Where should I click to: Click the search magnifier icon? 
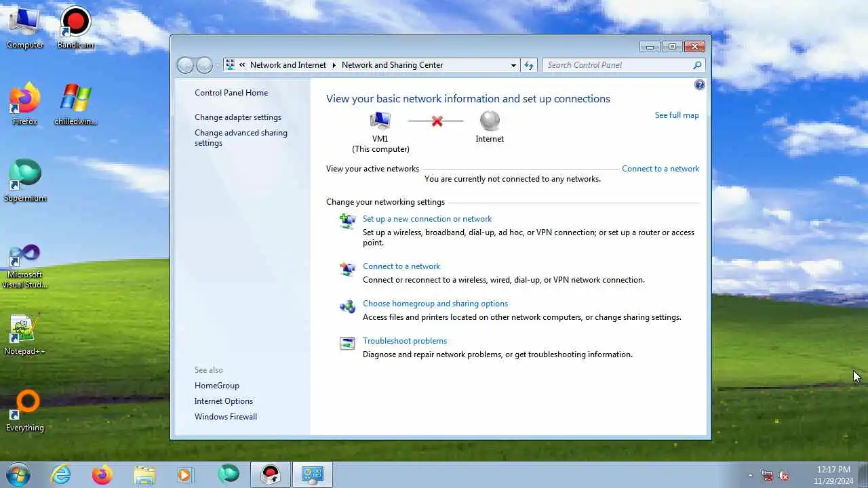697,65
